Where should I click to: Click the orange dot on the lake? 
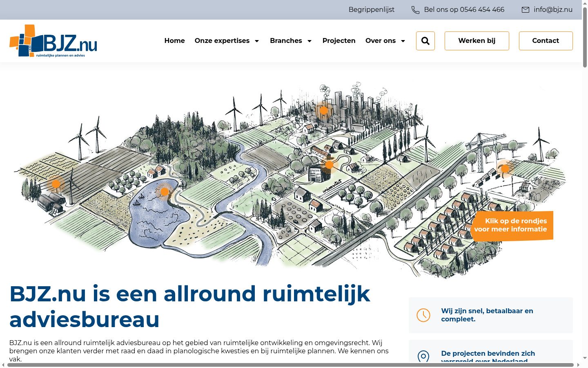[x=165, y=192]
